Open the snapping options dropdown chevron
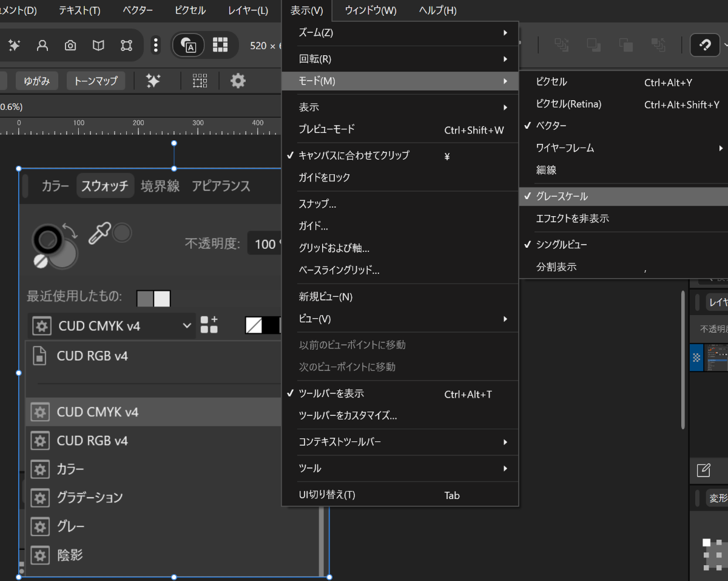 pos(725,45)
